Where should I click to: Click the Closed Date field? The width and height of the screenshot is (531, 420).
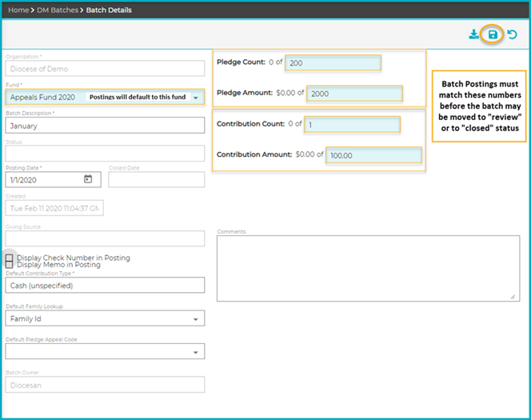tap(157, 179)
